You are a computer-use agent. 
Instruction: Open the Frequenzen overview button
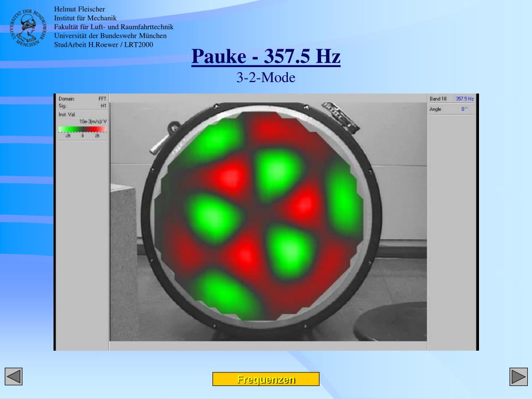[266, 379]
